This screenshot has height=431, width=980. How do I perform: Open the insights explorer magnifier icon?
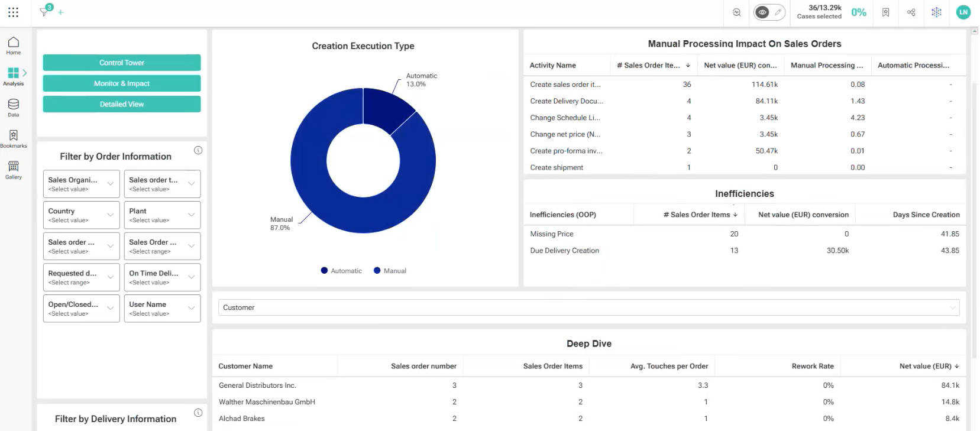coord(736,12)
